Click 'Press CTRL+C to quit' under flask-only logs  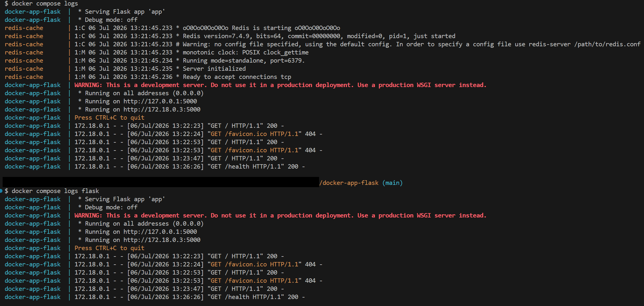(109, 248)
